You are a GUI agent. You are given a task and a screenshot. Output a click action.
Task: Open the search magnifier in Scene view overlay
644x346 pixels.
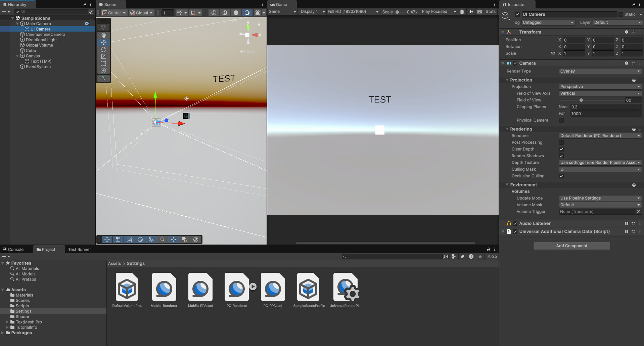163,240
